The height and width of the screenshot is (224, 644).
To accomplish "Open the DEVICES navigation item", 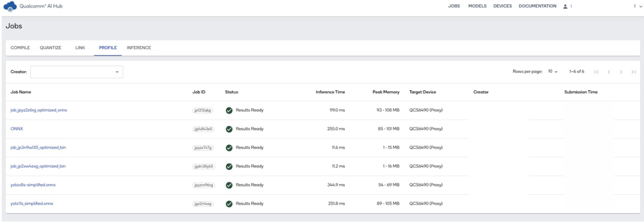I will point(502,6).
